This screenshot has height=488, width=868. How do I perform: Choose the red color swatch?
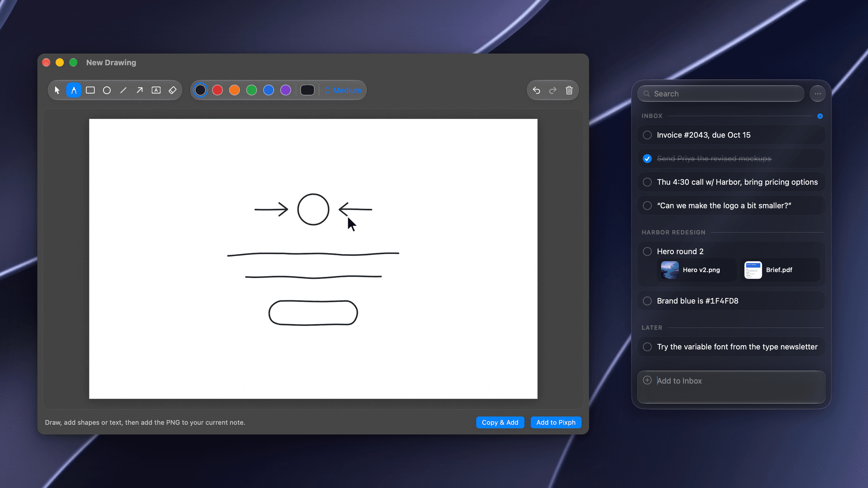(217, 90)
